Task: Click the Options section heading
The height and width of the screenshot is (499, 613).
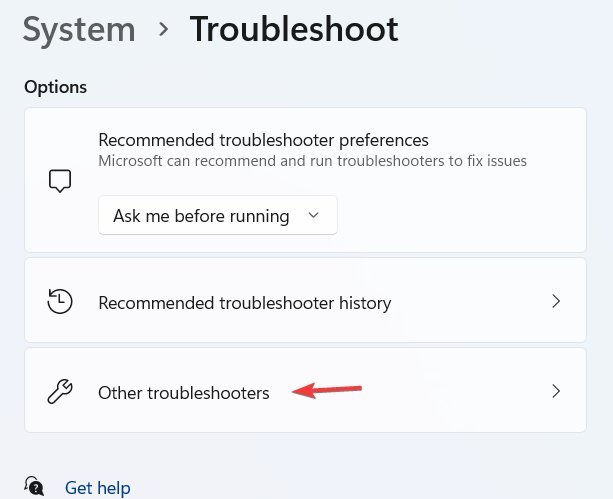Action: [55, 87]
